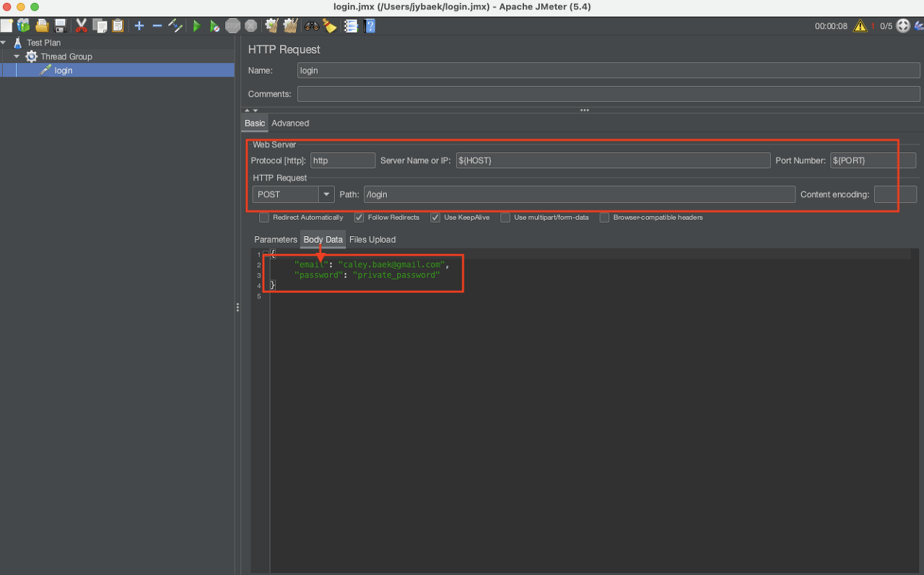Switch to the Advanced tab

(290, 124)
